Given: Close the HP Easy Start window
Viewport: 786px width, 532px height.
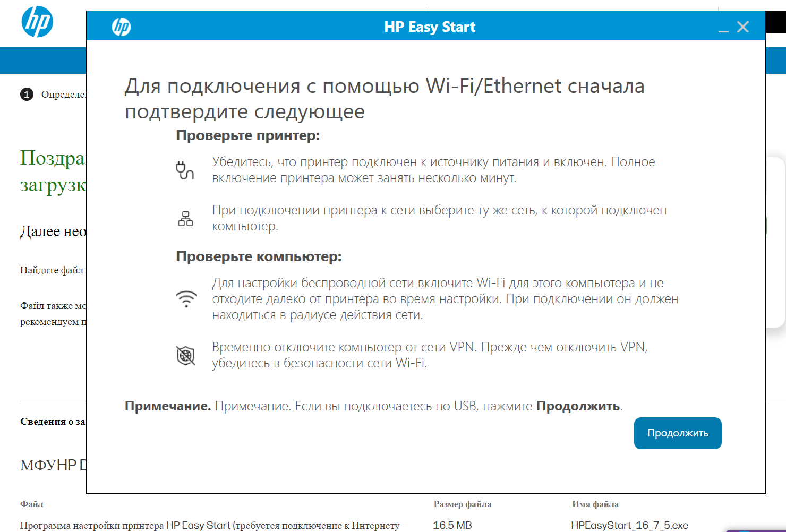Looking at the screenshot, I should click(x=743, y=27).
